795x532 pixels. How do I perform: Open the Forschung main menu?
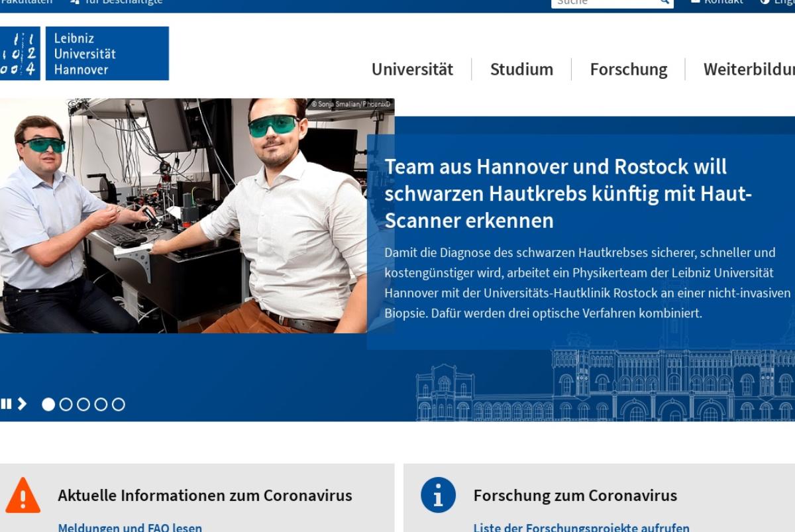tap(628, 70)
